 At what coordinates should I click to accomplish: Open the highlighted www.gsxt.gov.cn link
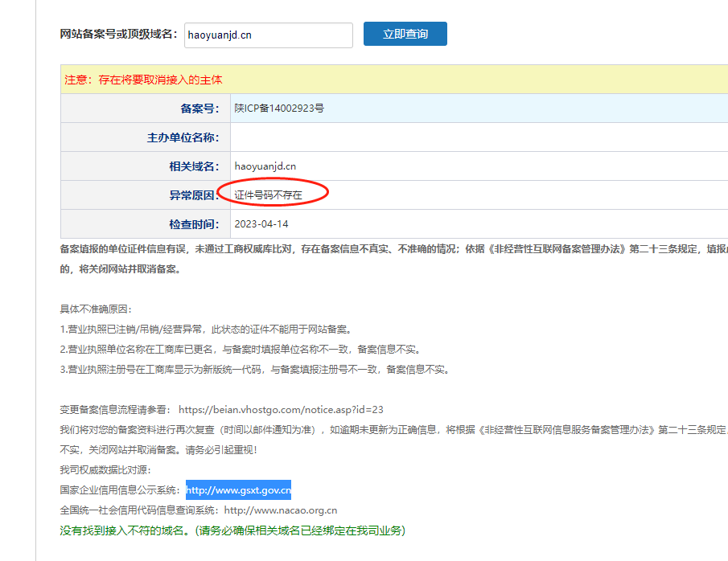click(x=238, y=490)
